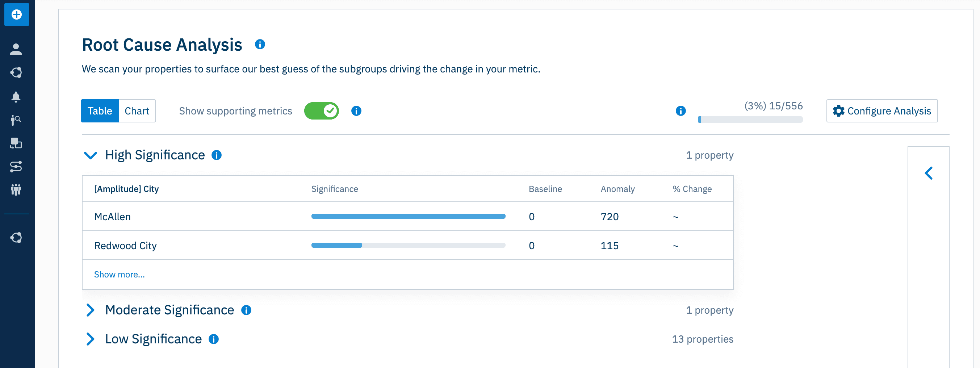Open the user profile sidebar icon
The height and width of the screenshot is (368, 980).
click(16, 49)
